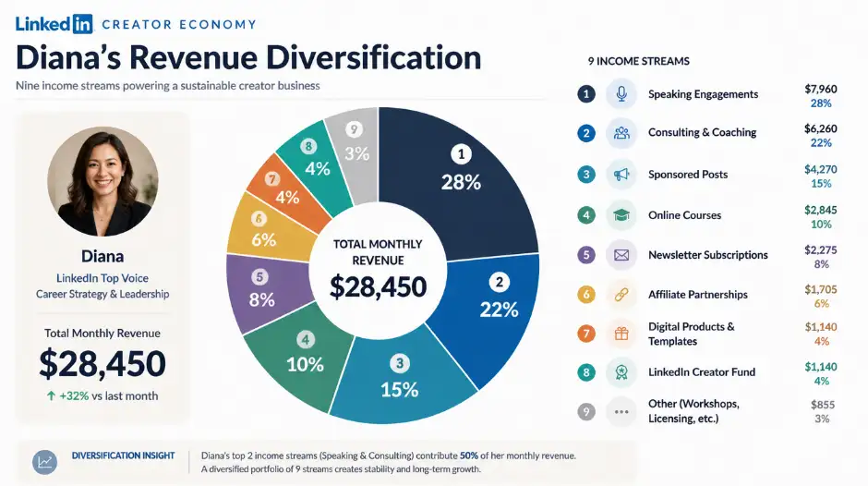Viewport: 868px width, 486px height.
Task: Click the DIVERSIFICATION INSIGHT heading
Action: pyautogui.click(x=123, y=456)
